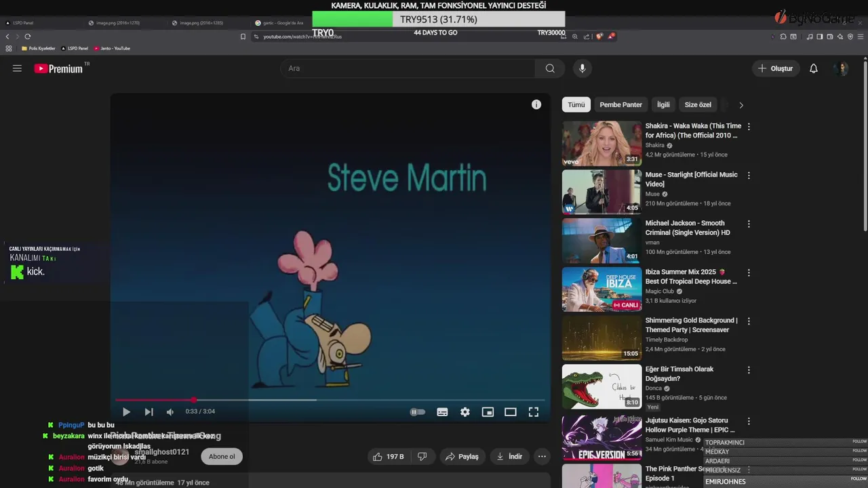Open the notifications bell
Screen dimensions: 868x488
[x=814, y=68]
